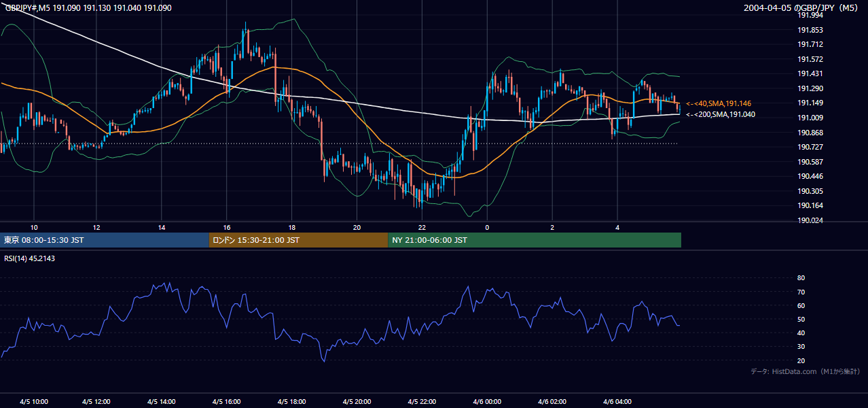The width and height of the screenshot is (868, 408).
Task: Click the 191.994 price axis label
Action: pos(810,15)
